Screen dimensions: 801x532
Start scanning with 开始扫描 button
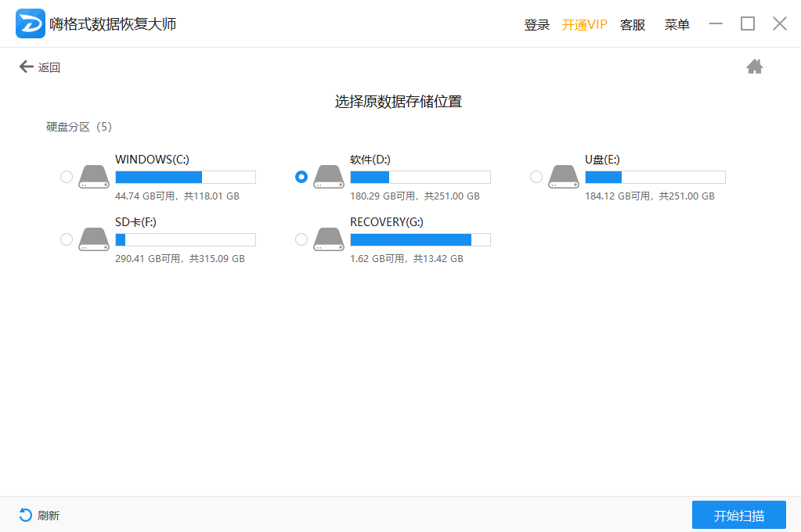(738, 515)
